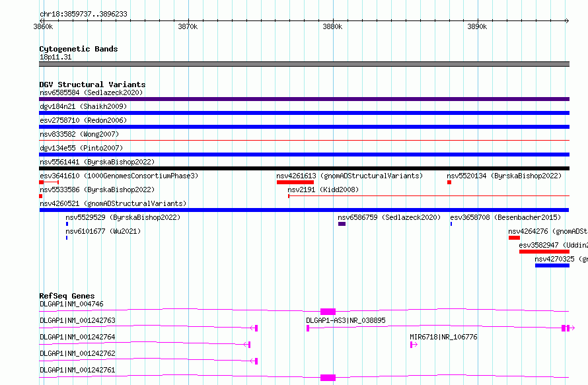
Task: Open nsv6586759 (Sedlazeck2020) label
Action: click(389, 217)
